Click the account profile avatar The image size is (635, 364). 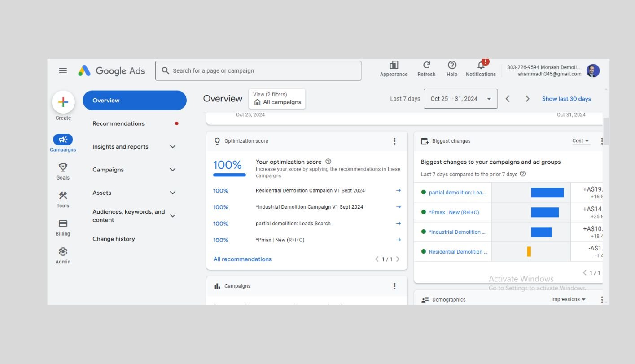click(593, 70)
